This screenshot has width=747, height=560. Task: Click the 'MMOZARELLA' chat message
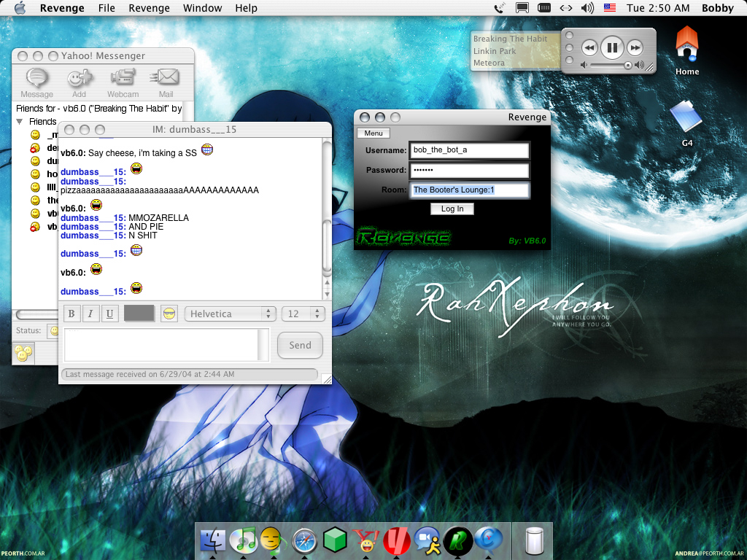(158, 217)
